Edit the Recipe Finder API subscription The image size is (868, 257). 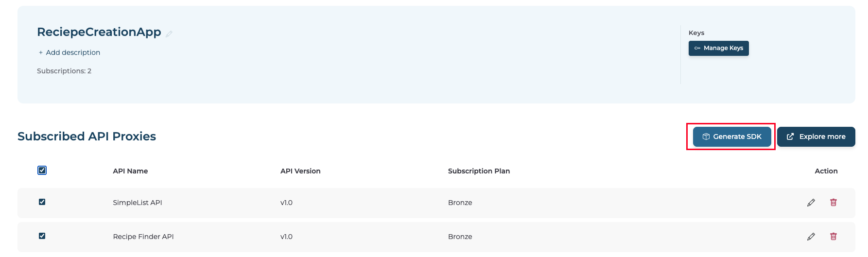click(811, 237)
